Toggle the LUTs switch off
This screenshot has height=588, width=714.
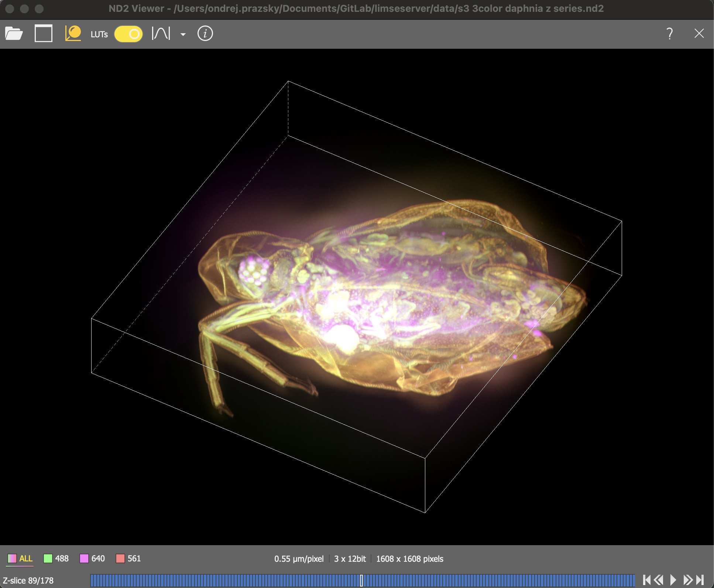(128, 34)
